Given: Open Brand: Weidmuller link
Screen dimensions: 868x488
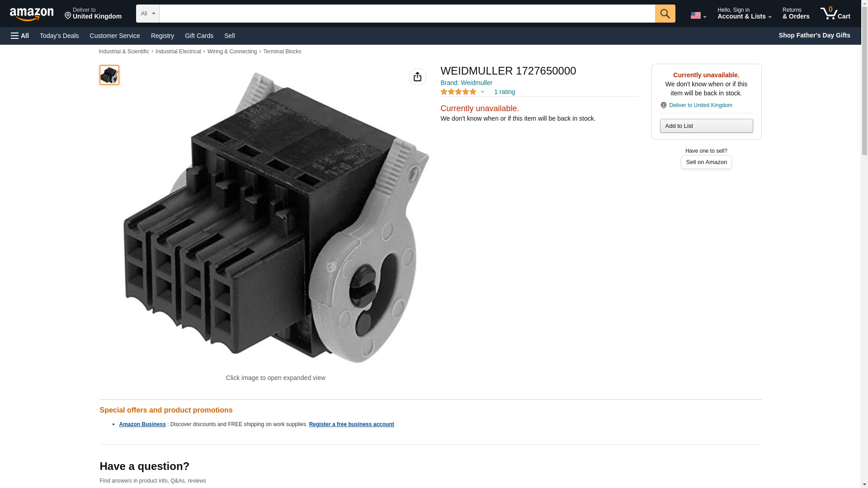Looking at the screenshot, I should click(466, 83).
